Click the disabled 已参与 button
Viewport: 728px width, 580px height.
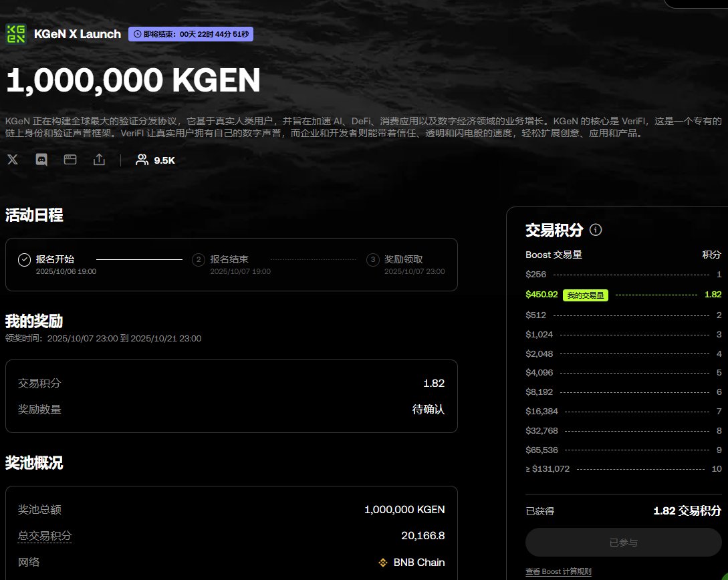[623, 542]
